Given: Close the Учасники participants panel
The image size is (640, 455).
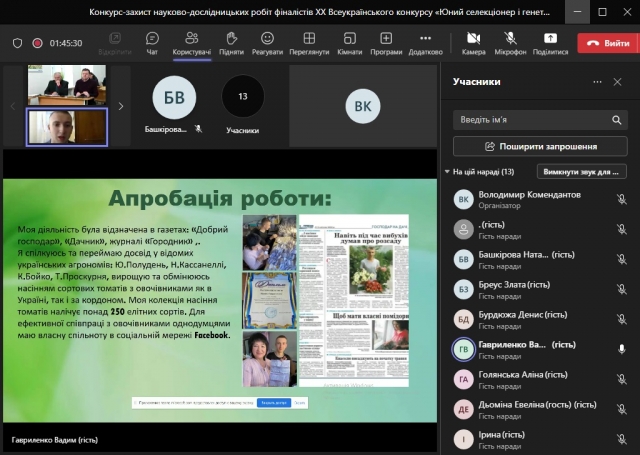Looking at the screenshot, I should (619, 82).
